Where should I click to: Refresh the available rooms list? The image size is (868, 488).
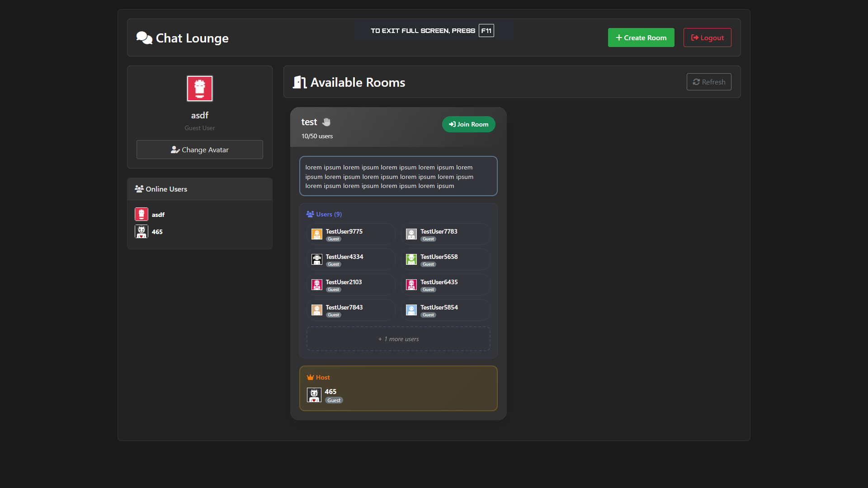pos(709,82)
